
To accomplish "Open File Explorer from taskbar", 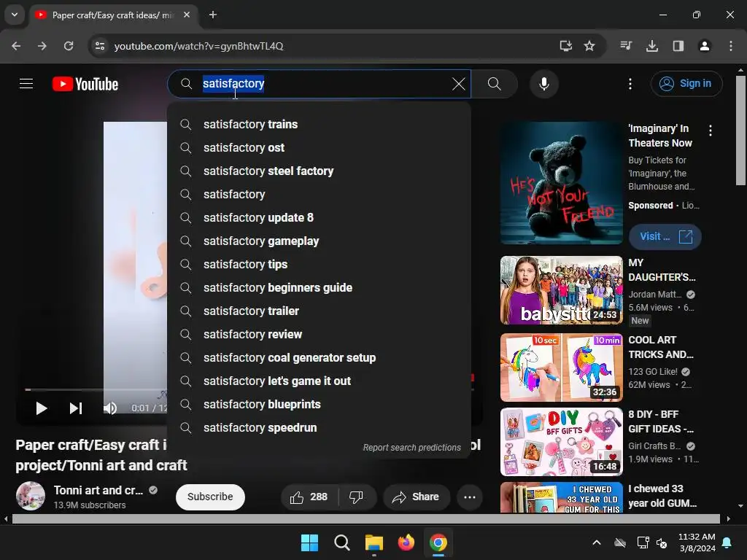I will tap(374, 542).
